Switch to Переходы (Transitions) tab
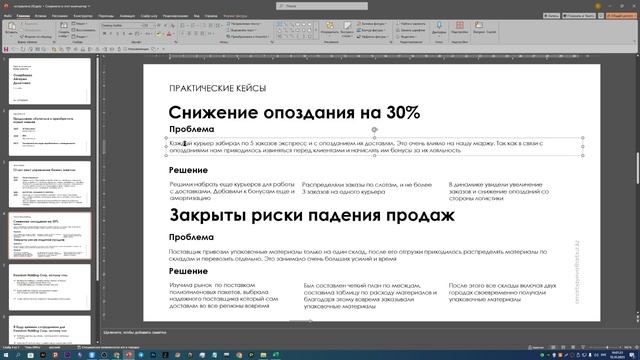640x360 pixels. click(106, 16)
